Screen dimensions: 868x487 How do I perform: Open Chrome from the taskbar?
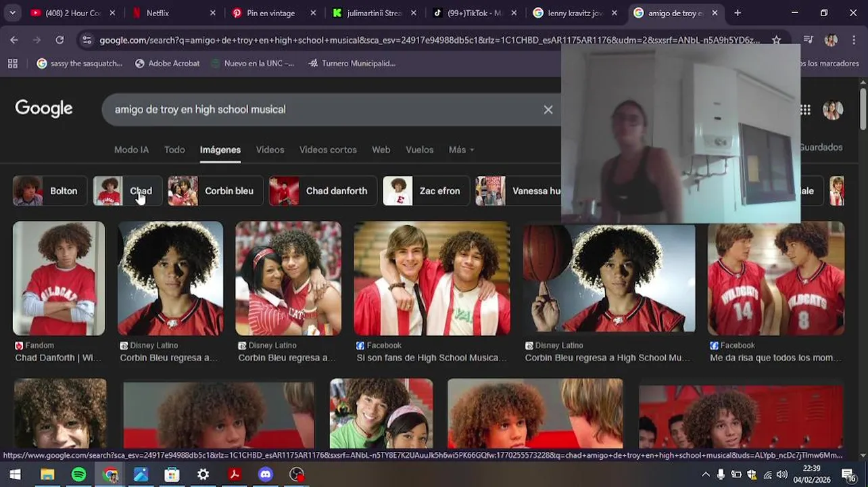click(x=110, y=474)
